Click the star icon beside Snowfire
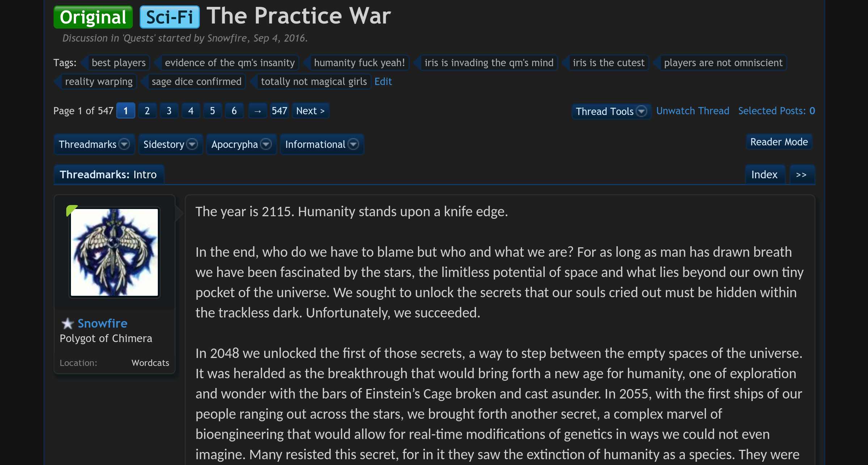The height and width of the screenshot is (465, 868). tap(67, 323)
